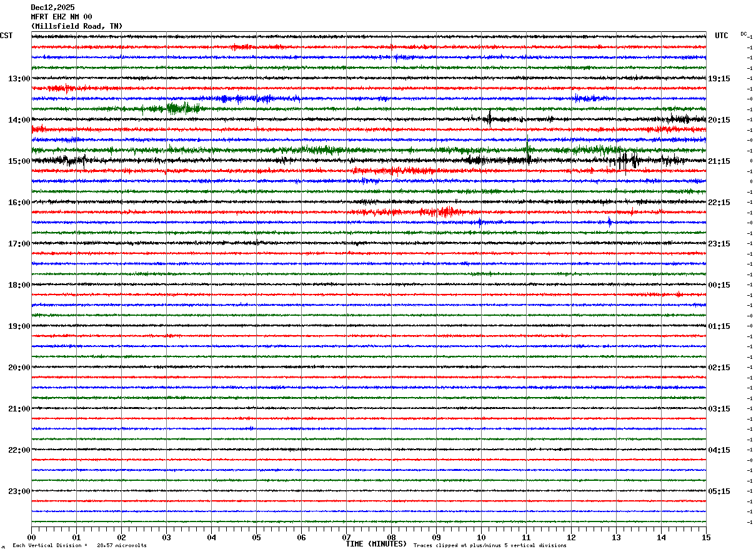Select the 21:00 CST row label

[x=19, y=409]
